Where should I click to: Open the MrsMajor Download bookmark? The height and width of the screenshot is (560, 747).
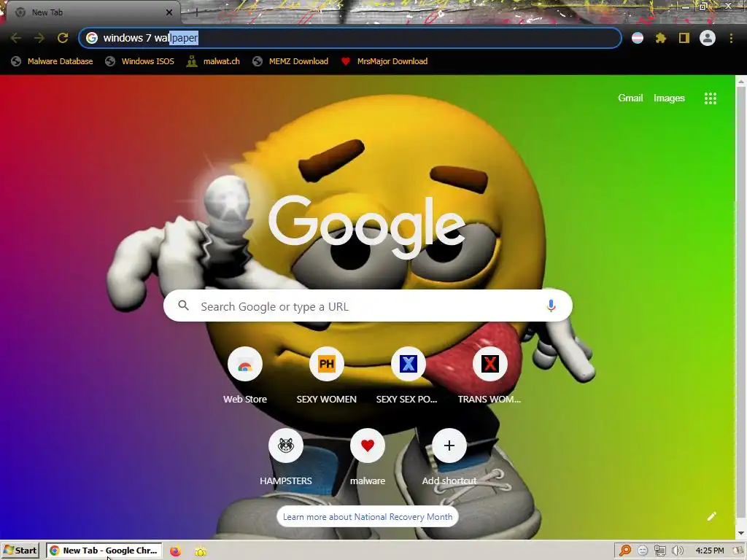[x=384, y=61]
